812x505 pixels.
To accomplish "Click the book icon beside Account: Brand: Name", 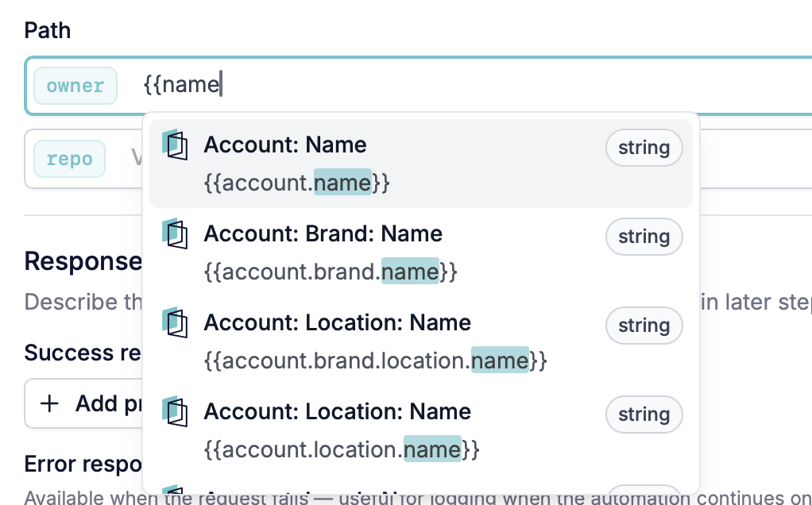I will click(175, 234).
